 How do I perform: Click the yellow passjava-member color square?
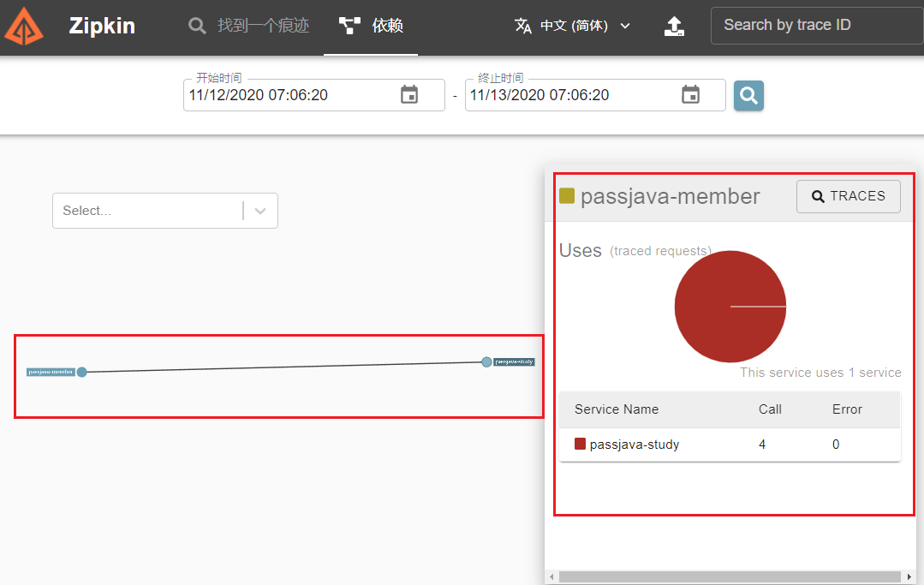566,196
